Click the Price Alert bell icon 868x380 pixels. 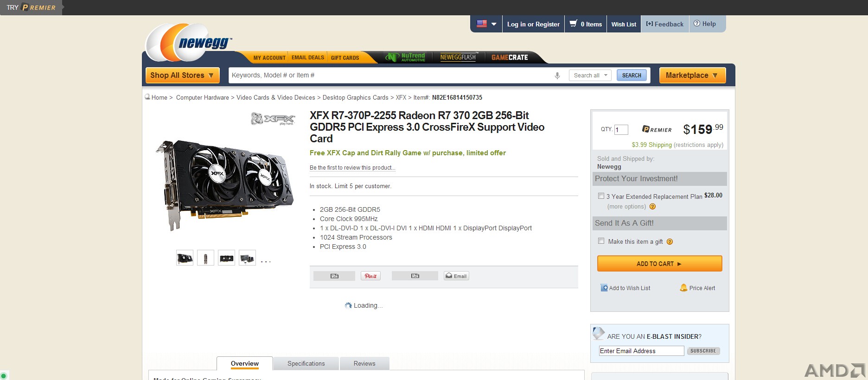[x=683, y=288]
